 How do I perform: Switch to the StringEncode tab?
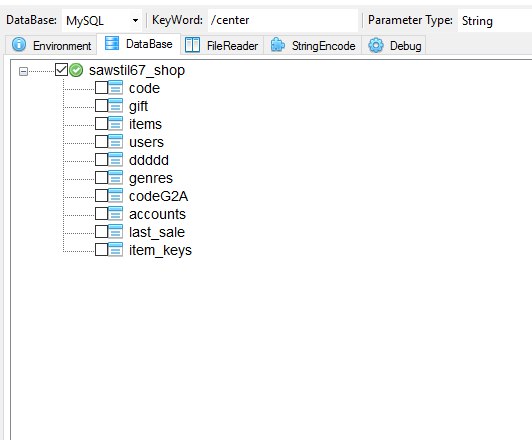pos(313,45)
